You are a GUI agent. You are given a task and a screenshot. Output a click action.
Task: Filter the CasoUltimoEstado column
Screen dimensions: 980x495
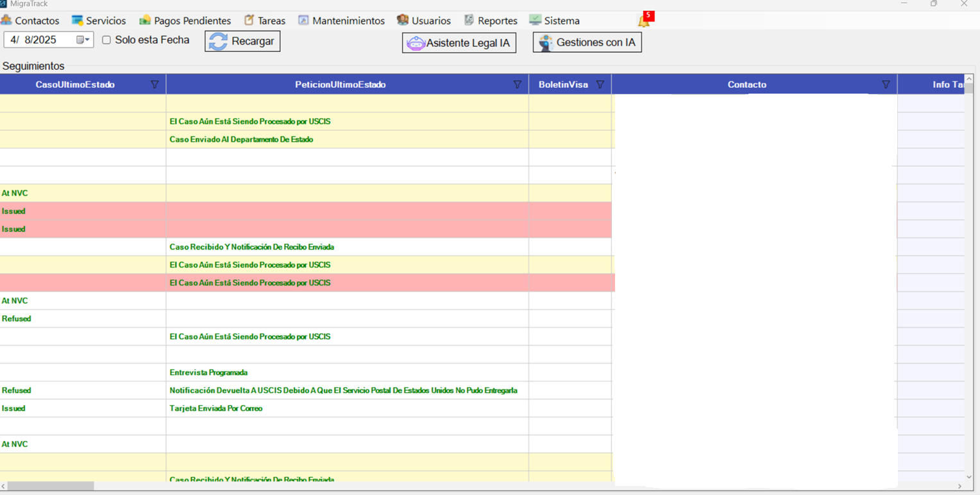(x=155, y=85)
